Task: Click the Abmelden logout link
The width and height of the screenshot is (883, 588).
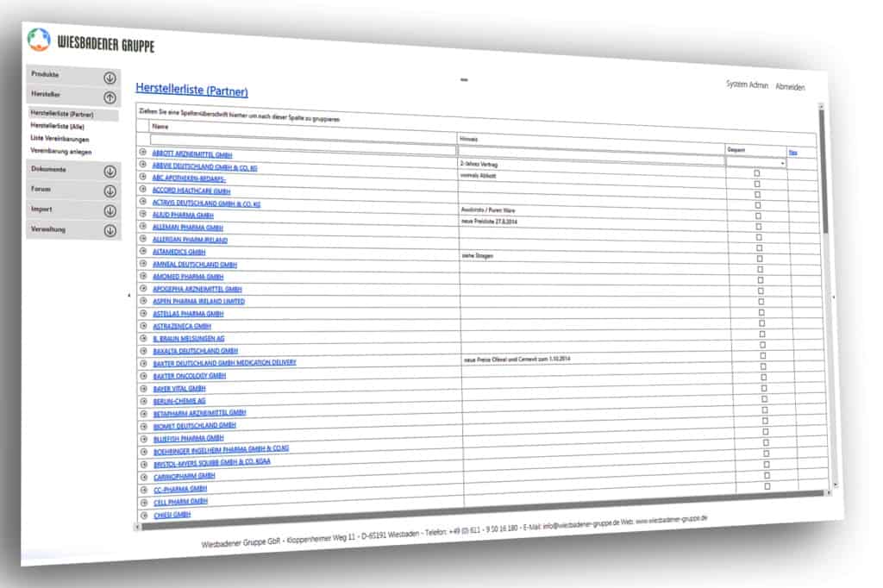Action: (x=790, y=87)
